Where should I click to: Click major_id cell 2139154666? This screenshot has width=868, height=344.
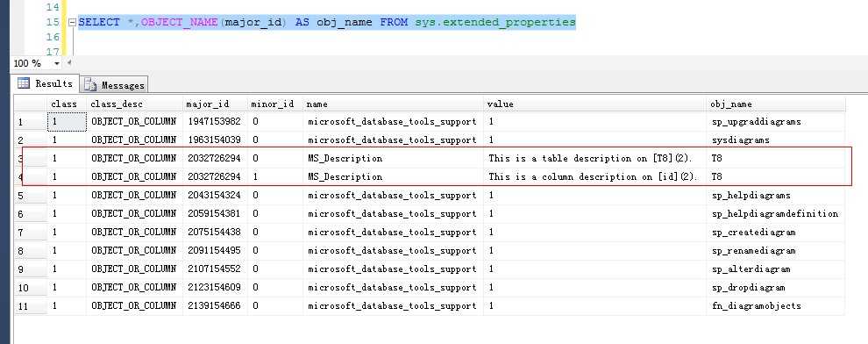(216, 306)
